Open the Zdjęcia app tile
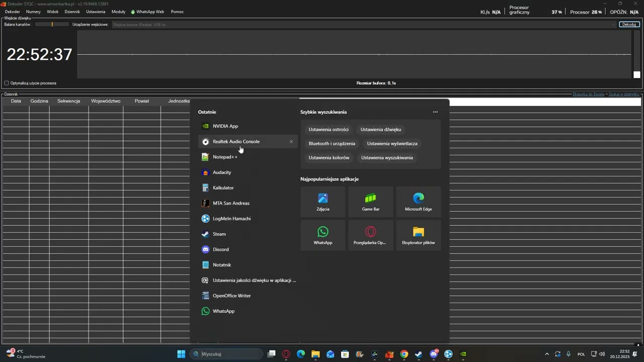This screenshot has width=644, height=362. click(323, 202)
